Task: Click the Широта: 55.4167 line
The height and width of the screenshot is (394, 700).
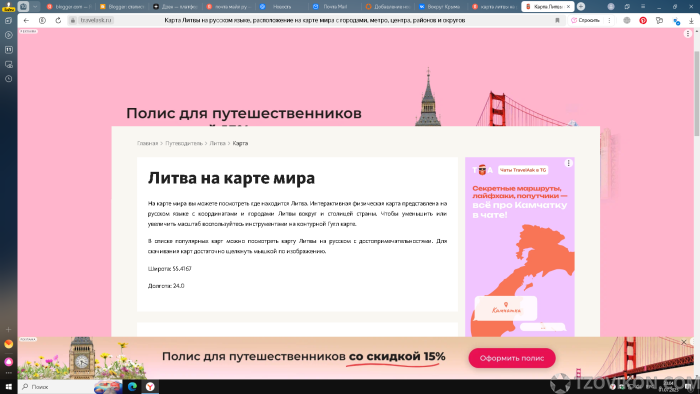Action: coord(170,269)
